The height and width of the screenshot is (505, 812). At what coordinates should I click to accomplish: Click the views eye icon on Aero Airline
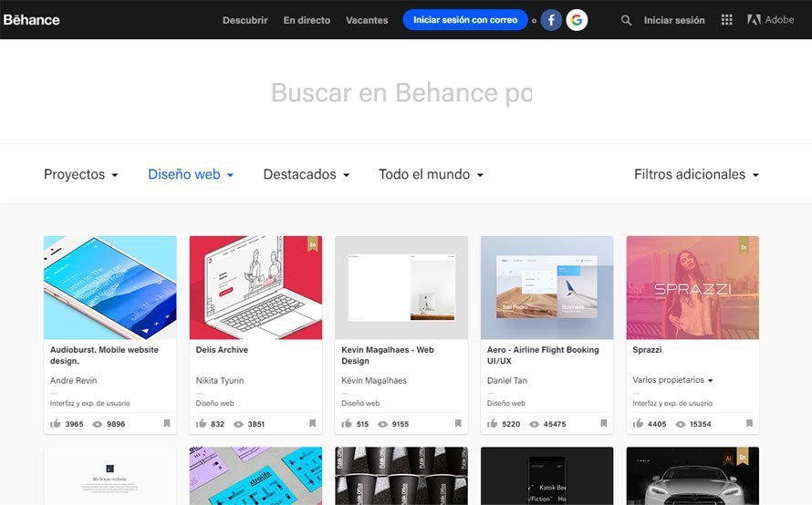534,424
